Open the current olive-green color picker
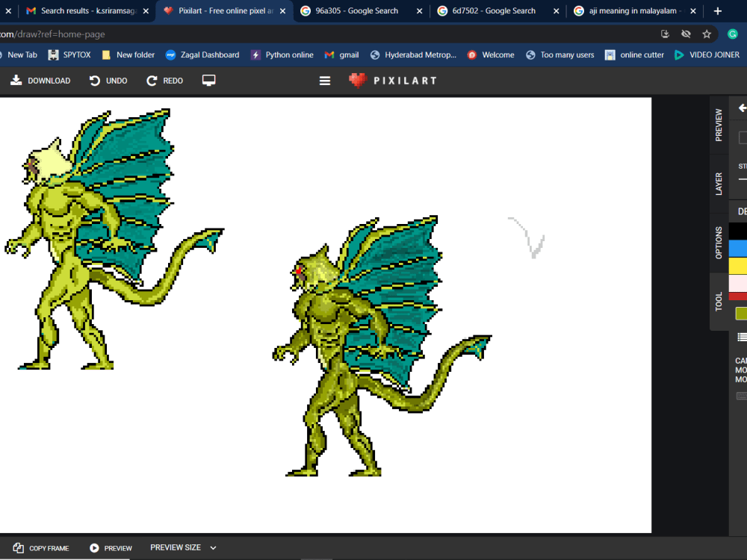Viewport: 747px width, 560px height. [741, 314]
